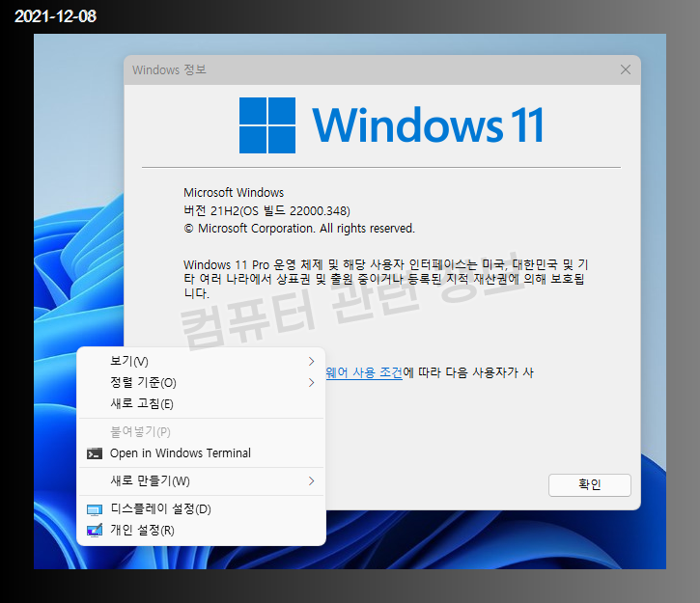Select 새로 고침(E) to refresh desktop
The height and width of the screenshot is (603, 700).
[201, 404]
